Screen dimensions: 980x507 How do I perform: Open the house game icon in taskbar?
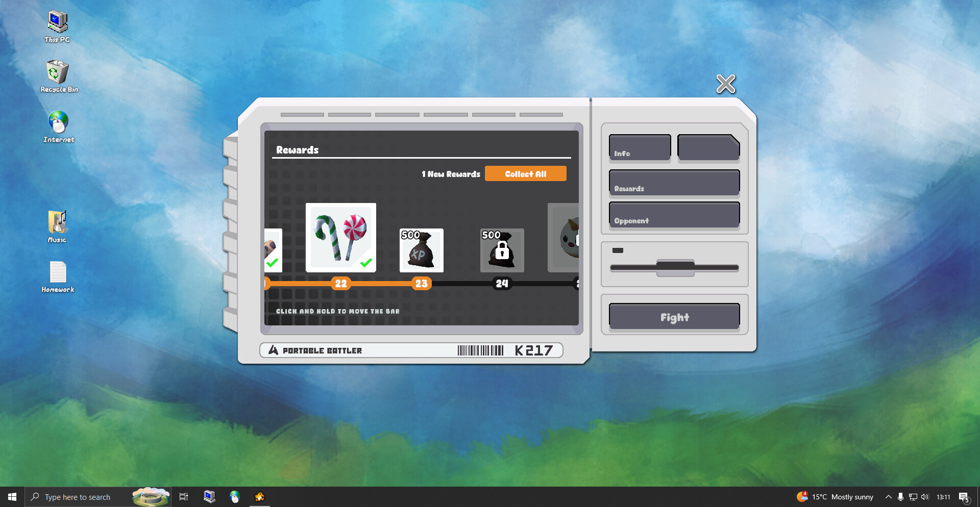tap(260, 497)
